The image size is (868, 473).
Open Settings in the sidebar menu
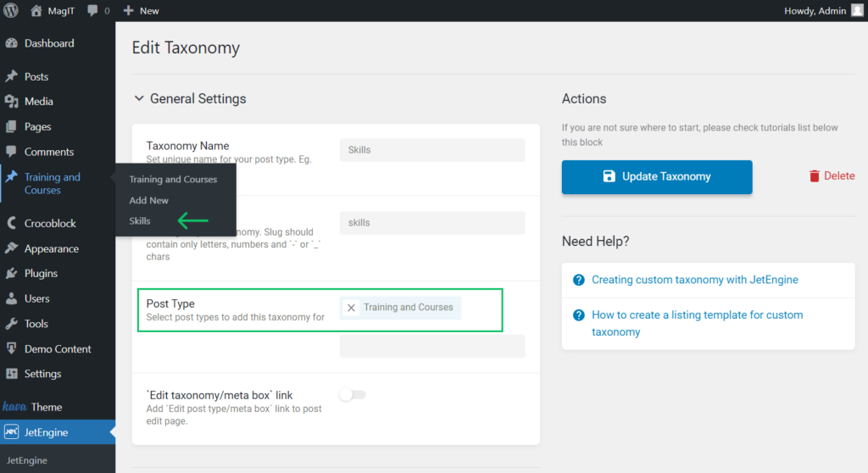point(42,374)
